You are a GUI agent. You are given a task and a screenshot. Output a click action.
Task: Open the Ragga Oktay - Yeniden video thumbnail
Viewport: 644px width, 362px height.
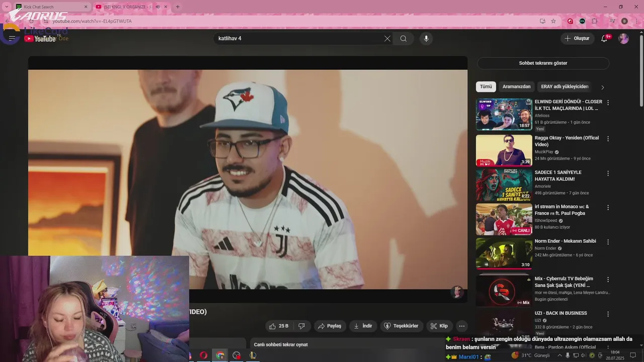(504, 150)
